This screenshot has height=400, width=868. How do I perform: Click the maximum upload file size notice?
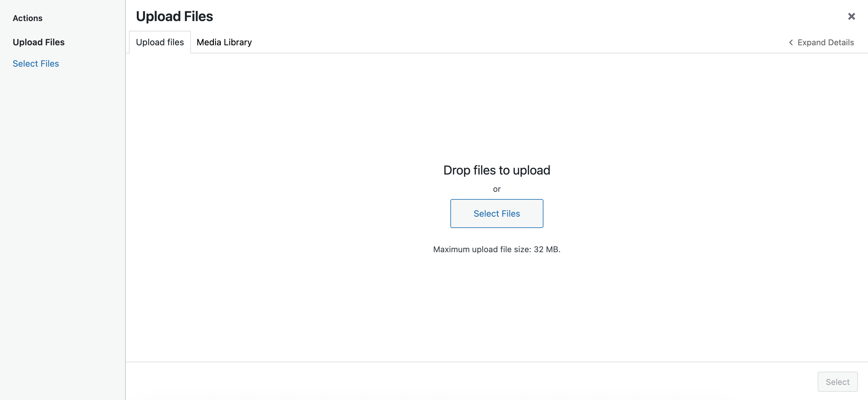coord(496,249)
